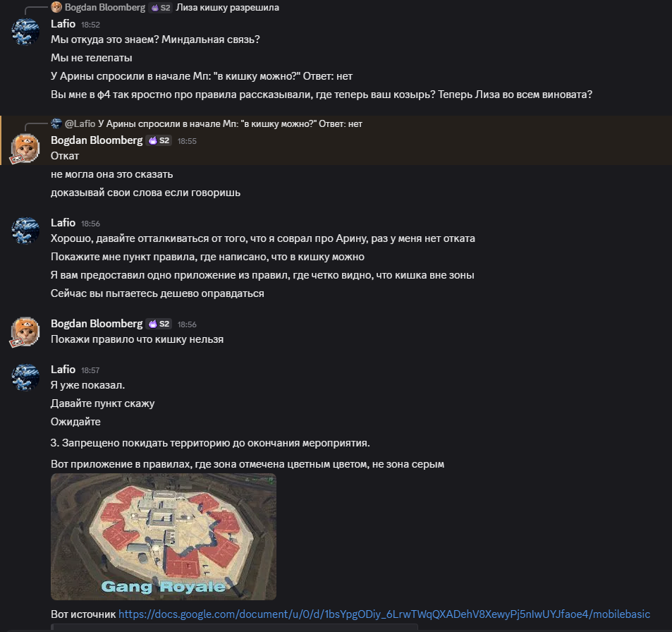The height and width of the screenshot is (632, 672).
Task: Open Bogdan Bloomberg's username at 18:55
Action: click(x=97, y=140)
